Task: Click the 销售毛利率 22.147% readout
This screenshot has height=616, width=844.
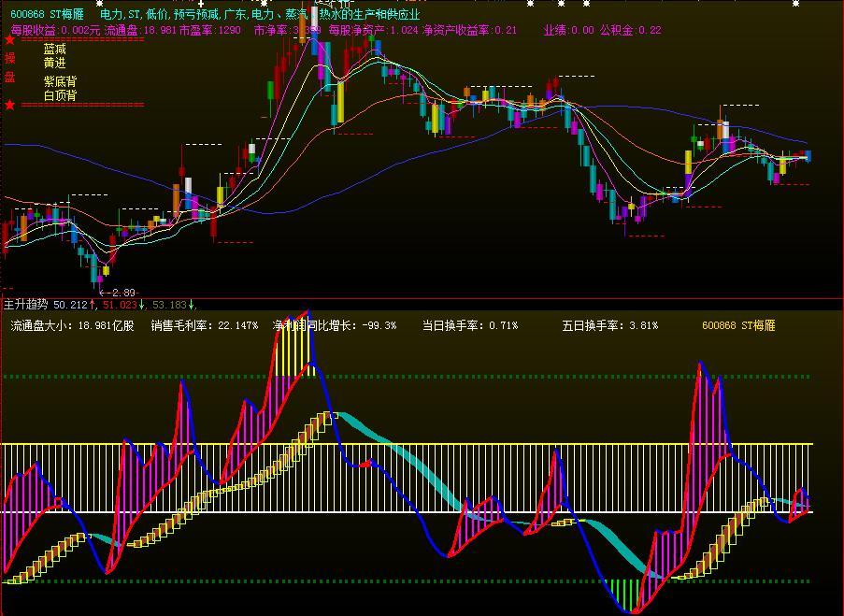Action: pos(204,326)
